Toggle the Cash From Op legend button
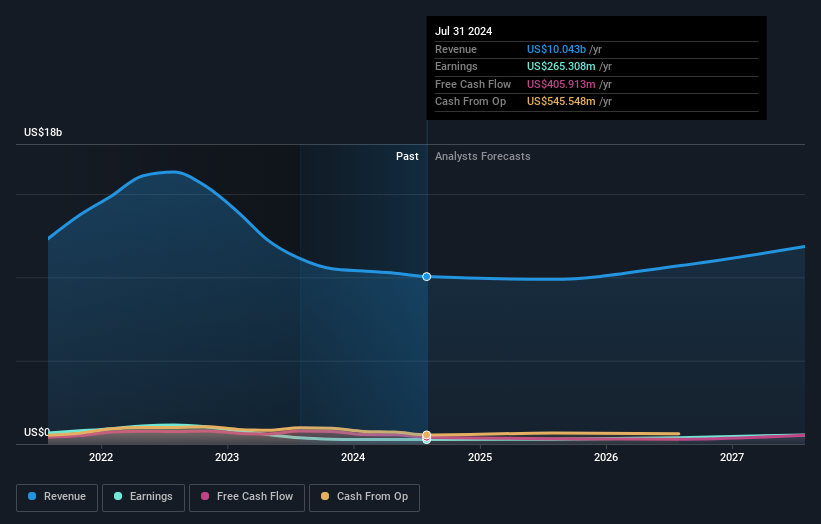This screenshot has width=821, height=524. (364, 497)
